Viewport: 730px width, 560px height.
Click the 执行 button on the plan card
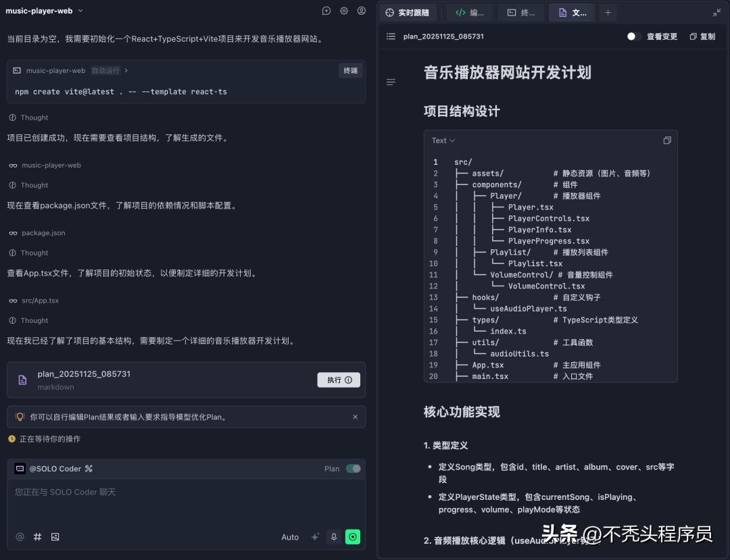(x=339, y=380)
